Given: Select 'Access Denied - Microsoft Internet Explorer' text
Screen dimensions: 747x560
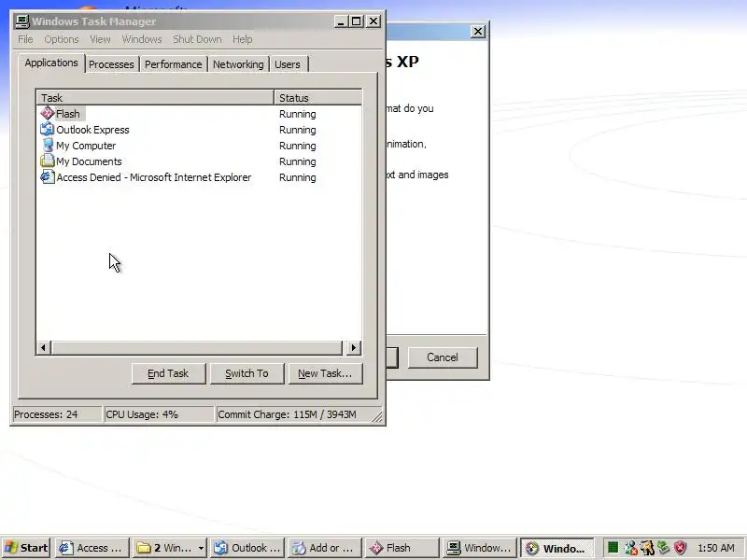Looking at the screenshot, I should click(153, 177).
